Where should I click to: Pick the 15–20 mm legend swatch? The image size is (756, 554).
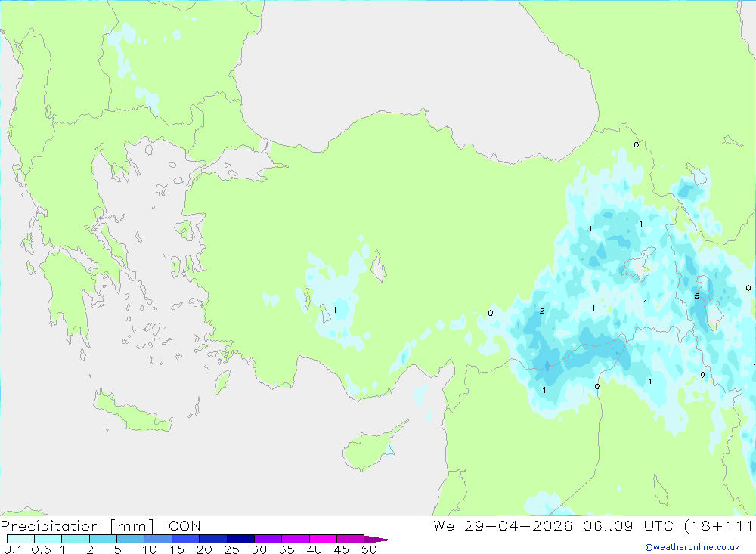186,539
